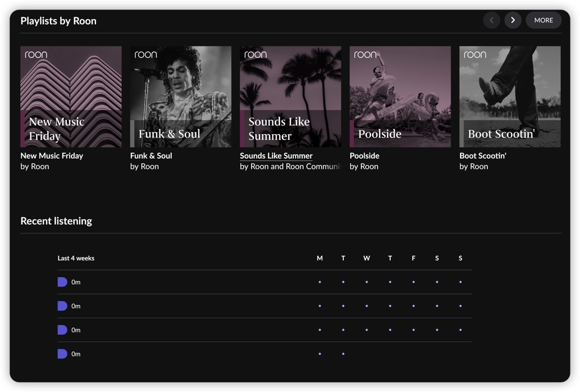
Task: Open the Funk & Soul playlist cover
Action: point(181,96)
